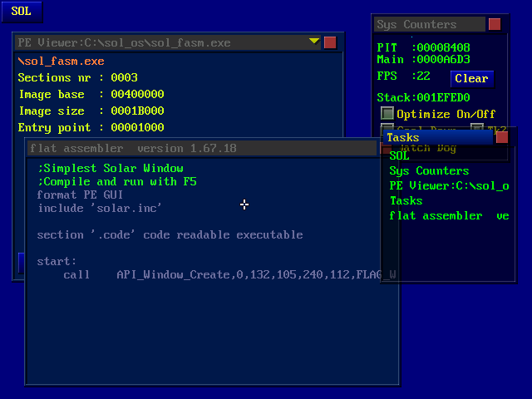The image size is (532, 399).
Task: Click the Main counter value
Action: point(443,60)
